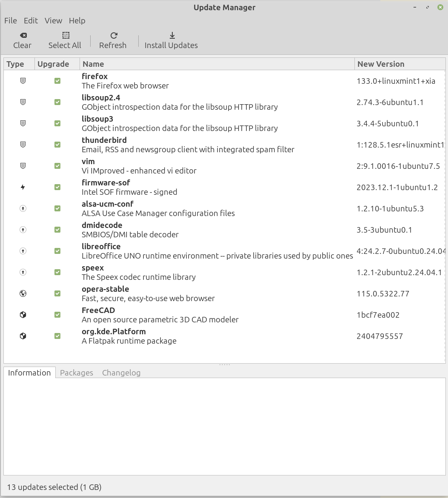Click the Install Updates button label
Screen dimensions: 448x498
point(171,46)
